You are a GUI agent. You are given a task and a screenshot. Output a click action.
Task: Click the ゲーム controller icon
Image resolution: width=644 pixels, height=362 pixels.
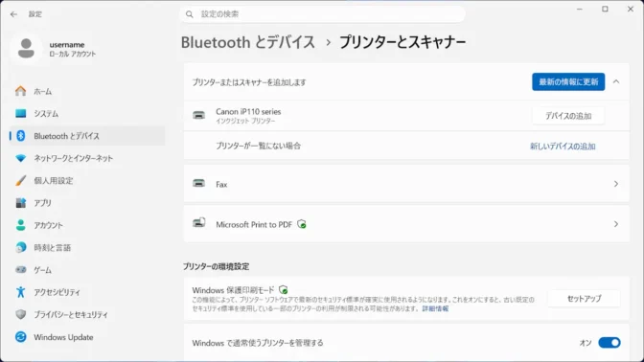tap(20, 270)
